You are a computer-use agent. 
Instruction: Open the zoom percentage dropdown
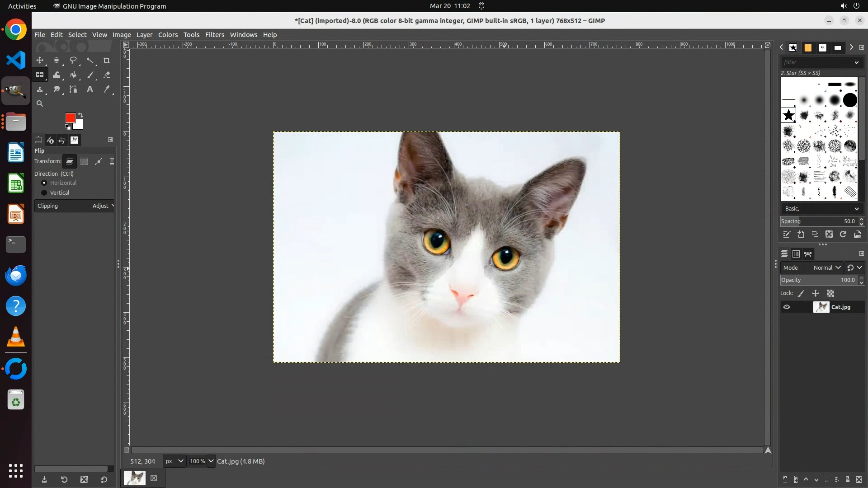211,461
